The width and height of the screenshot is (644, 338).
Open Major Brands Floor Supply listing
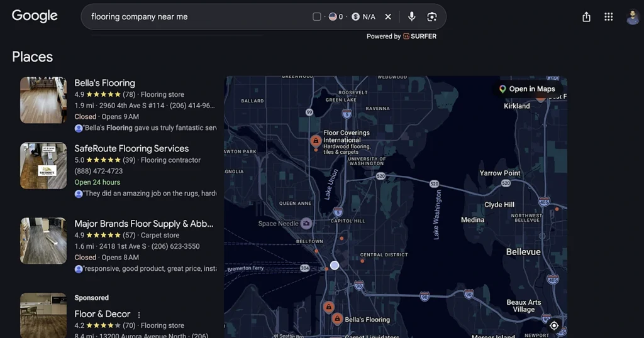tap(144, 224)
